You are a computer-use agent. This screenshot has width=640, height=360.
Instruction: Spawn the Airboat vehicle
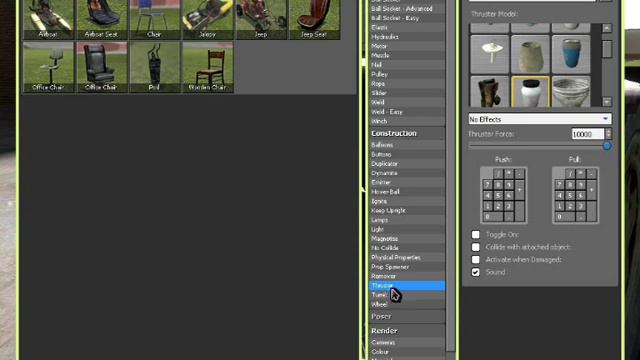tap(49, 20)
